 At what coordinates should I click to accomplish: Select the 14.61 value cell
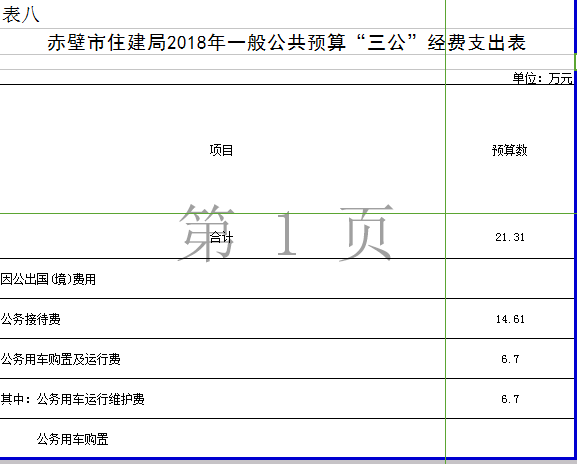(510, 319)
